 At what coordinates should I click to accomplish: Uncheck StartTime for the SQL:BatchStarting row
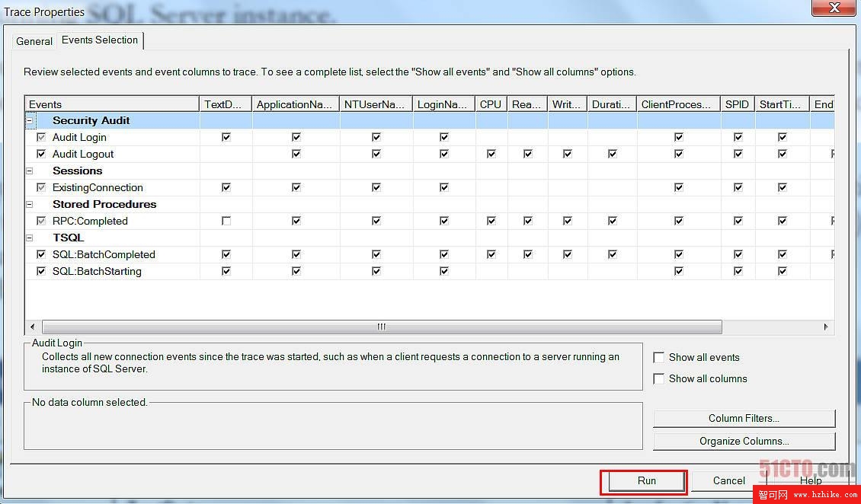pyautogui.click(x=783, y=271)
